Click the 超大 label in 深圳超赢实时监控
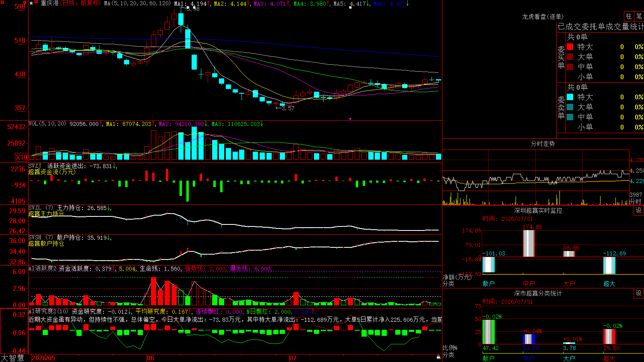The image size is (644, 362). [609, 284]
